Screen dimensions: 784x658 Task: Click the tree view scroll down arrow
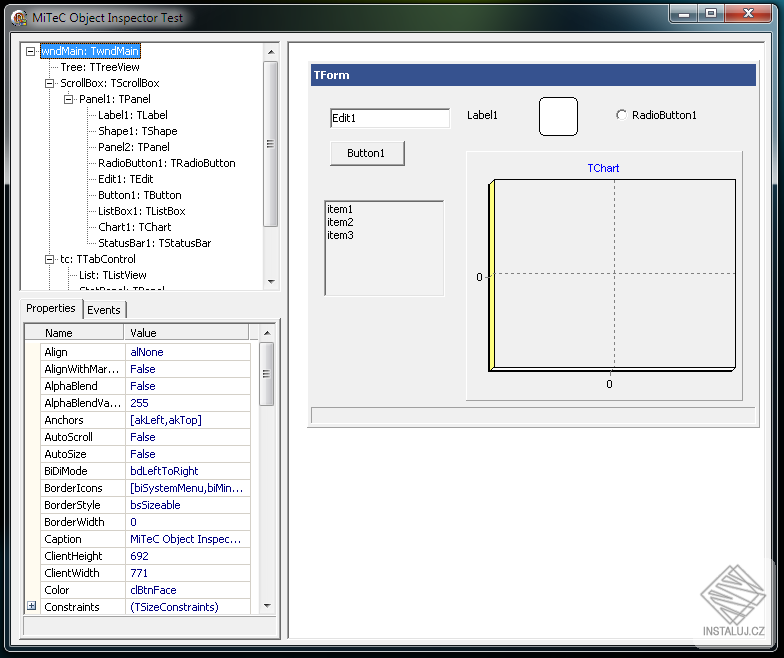pyautogui.click(x=271, y=282)
